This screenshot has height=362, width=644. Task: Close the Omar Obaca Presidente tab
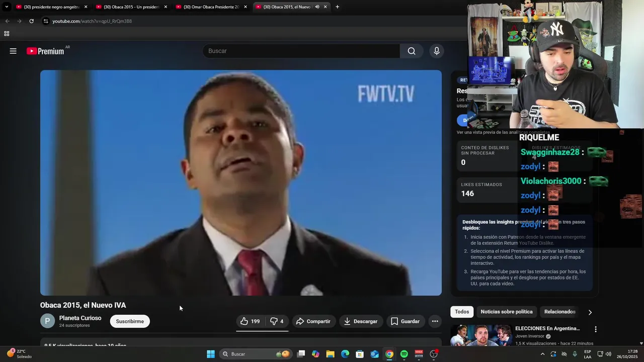pyautogui.click(x=246, y=7)
